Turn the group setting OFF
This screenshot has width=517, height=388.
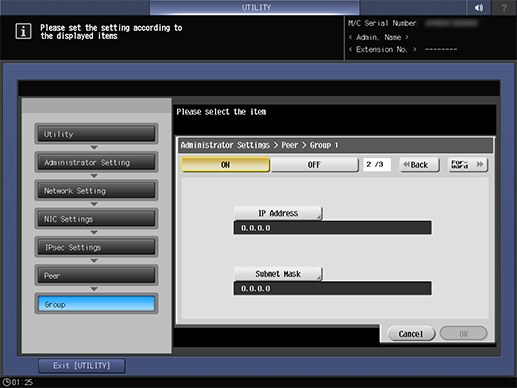314,165
